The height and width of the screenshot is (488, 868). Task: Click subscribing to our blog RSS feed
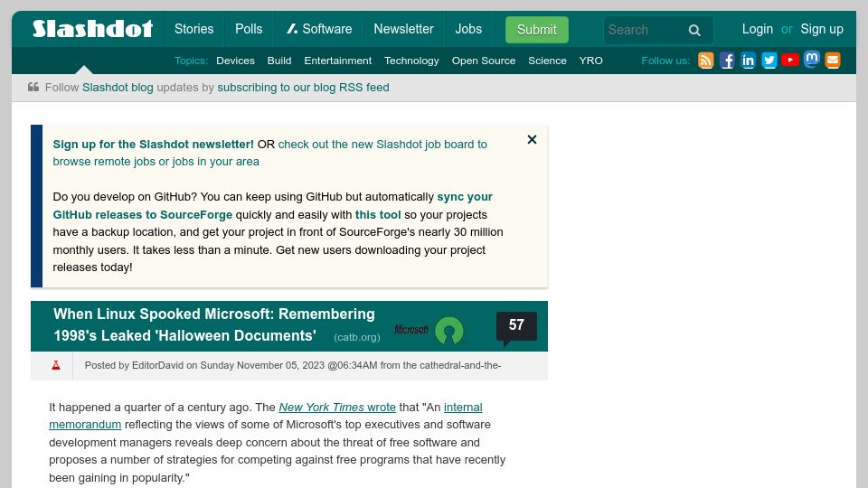click(303, 88)
